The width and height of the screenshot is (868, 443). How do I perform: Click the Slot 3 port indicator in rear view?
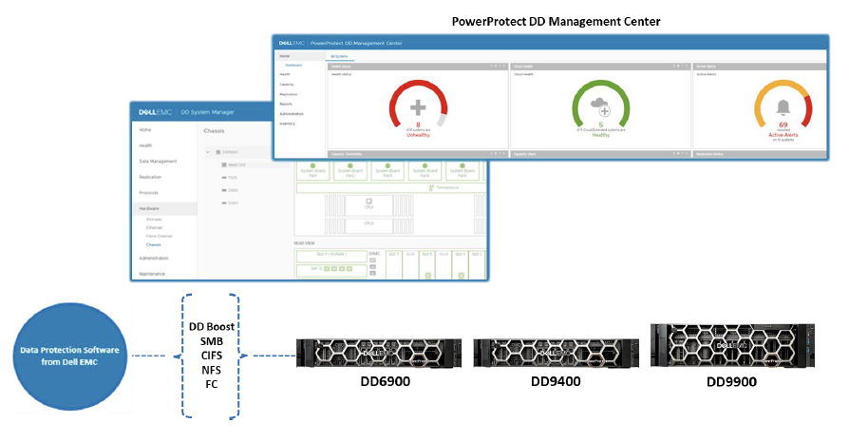pyautogui.click(x=462, y=275)
